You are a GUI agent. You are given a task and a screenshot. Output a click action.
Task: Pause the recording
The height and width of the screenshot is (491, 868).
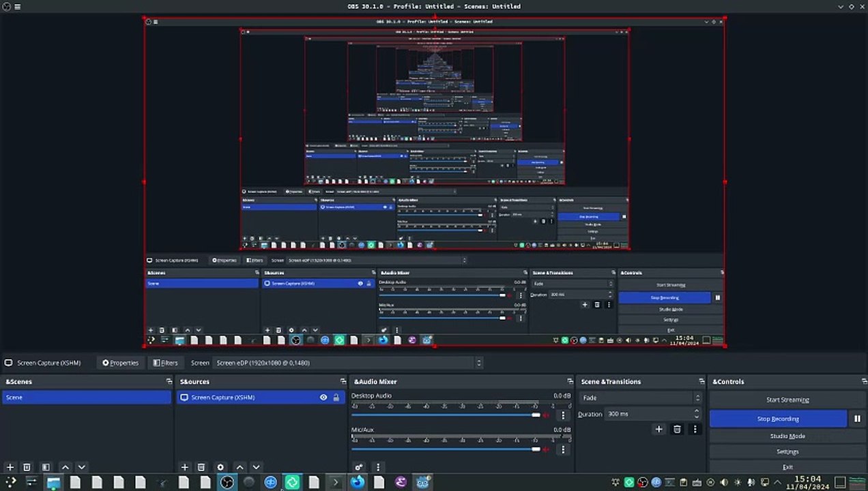[857, 419]
